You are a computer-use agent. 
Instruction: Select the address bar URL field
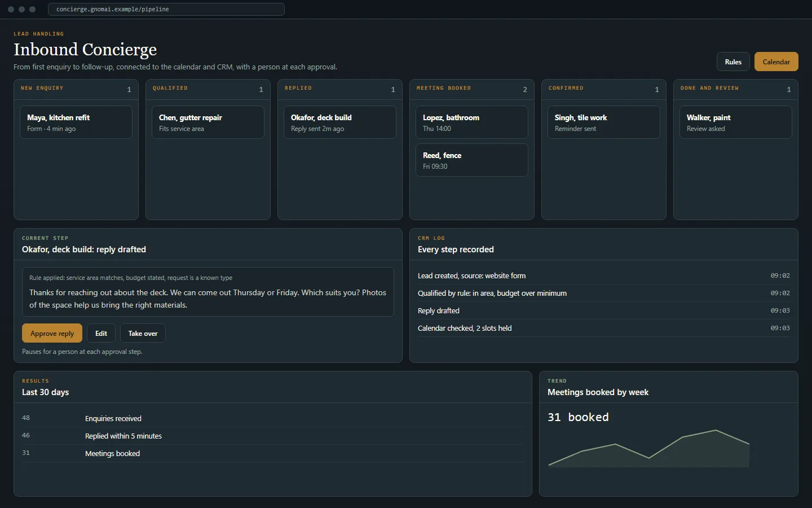point(166,9)
